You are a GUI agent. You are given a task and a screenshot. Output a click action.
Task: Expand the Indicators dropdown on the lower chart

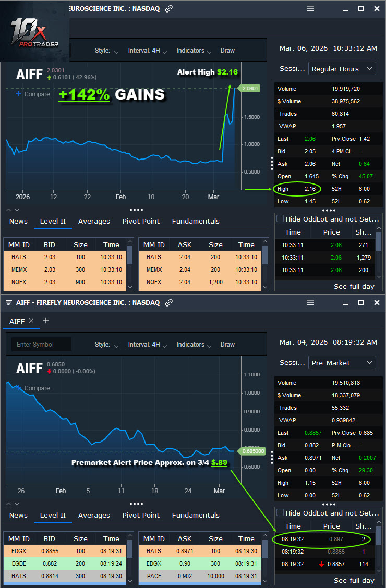click(x=194, y=345)
